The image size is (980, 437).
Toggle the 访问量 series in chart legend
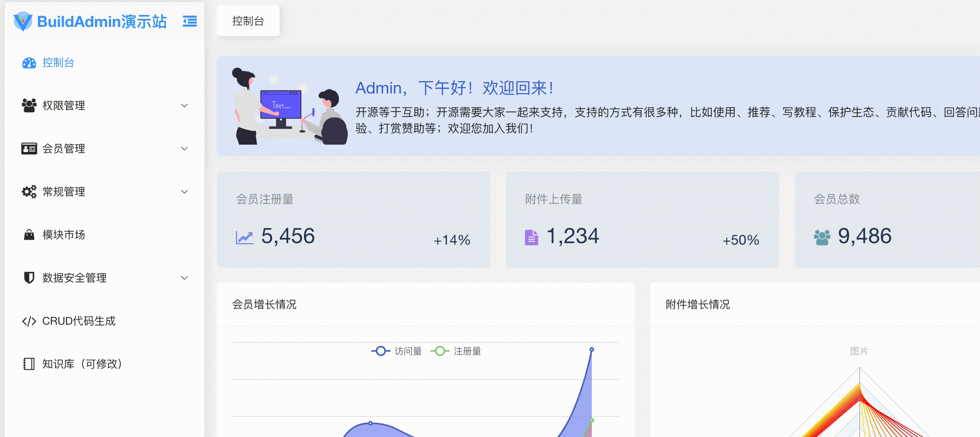point(397,351)
